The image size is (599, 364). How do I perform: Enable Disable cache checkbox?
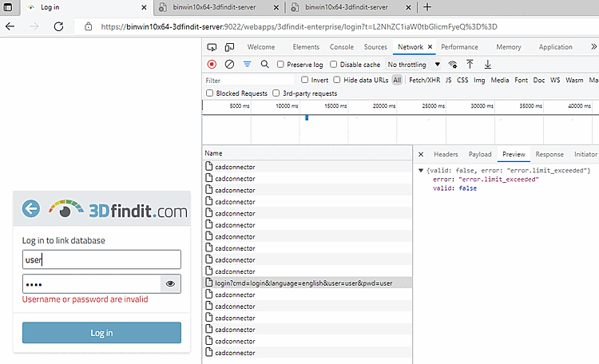[x=334, y=64]
